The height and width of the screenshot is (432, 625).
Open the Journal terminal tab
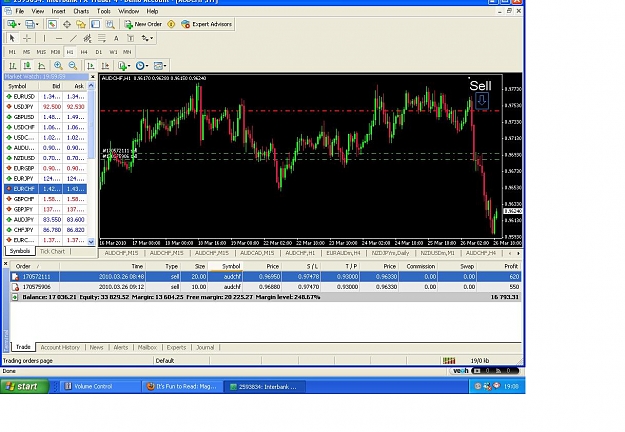205,348
